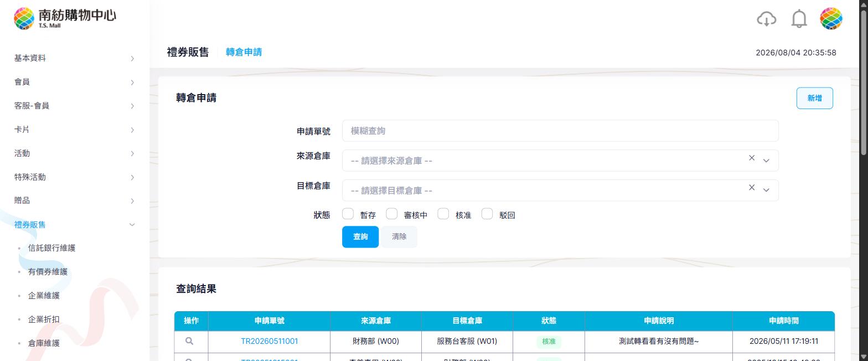
Task: Click the T.S. Mall logo
Action: tap(65, 18)
